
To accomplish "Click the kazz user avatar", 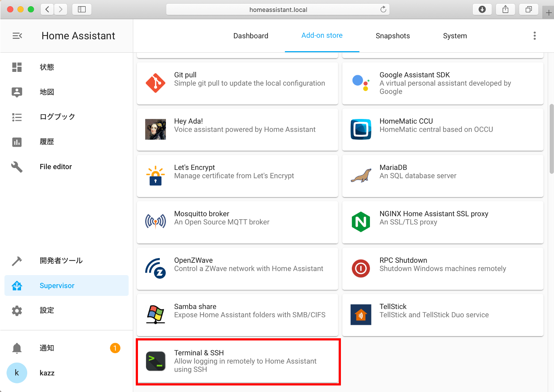I will point(17,373).
